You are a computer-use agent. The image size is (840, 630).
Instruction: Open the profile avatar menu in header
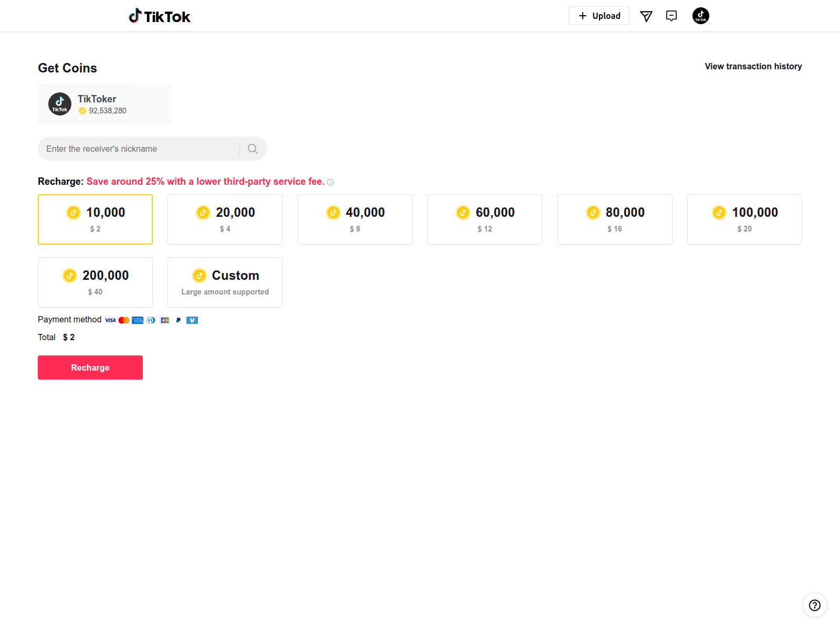[701, 16]
